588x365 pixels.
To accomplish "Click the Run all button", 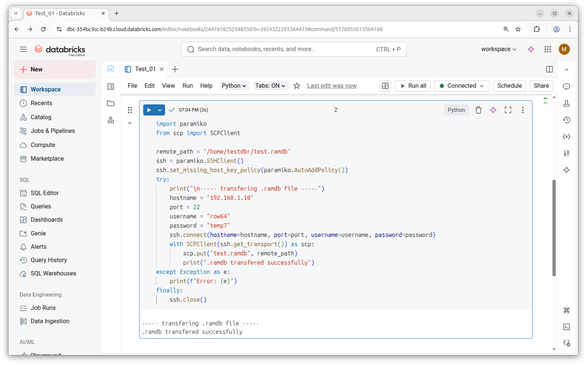I will (x=413, y=86).
